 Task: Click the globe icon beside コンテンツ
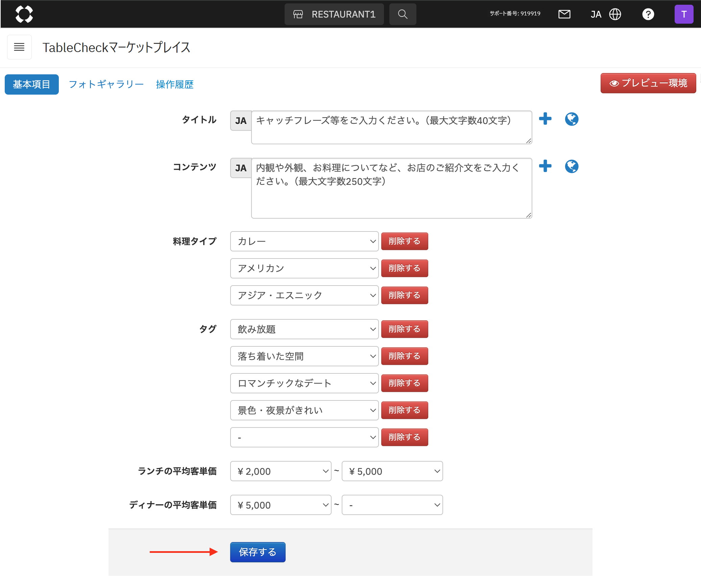click(x=572, y=166)
